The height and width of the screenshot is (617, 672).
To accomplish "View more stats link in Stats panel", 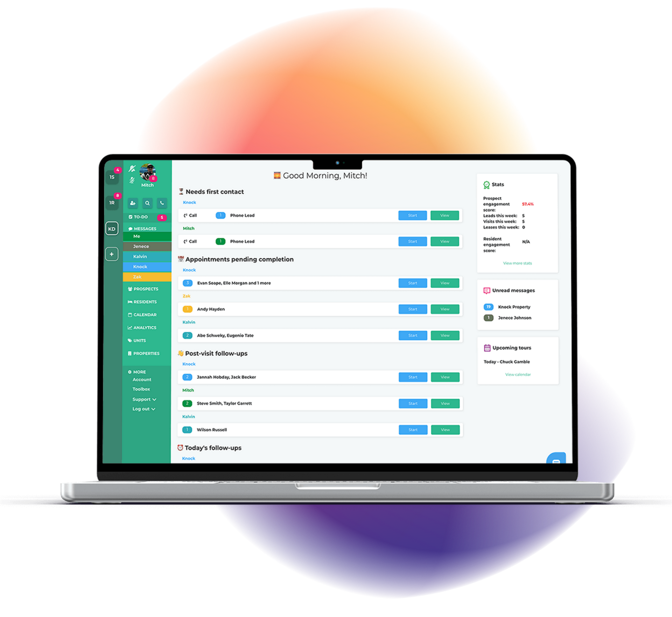I will pos(517,264).
